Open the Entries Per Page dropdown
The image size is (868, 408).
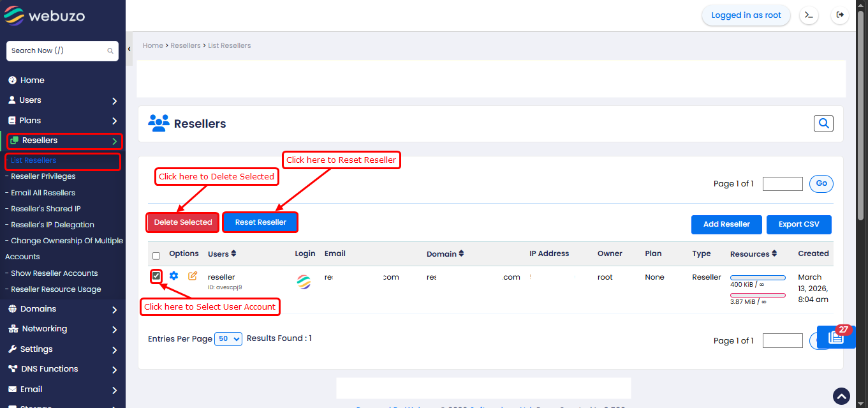point(228,339)
